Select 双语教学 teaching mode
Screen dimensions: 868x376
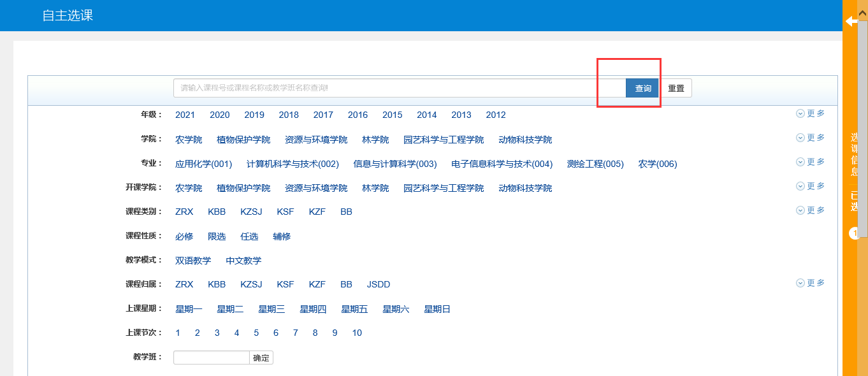coord(193,261)
